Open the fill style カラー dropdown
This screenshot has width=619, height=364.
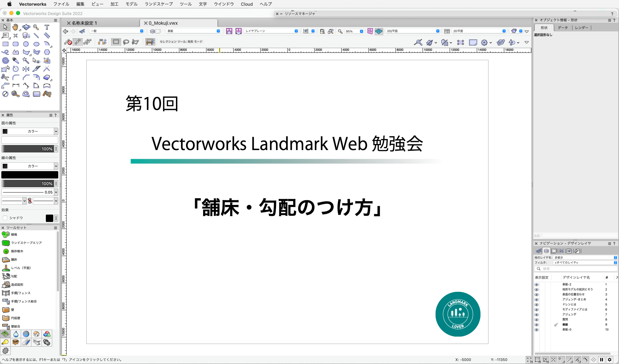point(30,131)
